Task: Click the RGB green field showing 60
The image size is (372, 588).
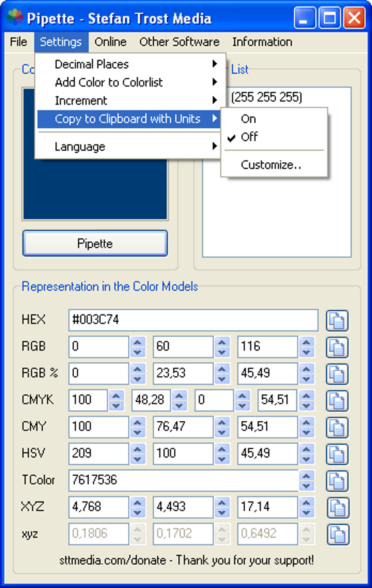Action: (183, 347)
